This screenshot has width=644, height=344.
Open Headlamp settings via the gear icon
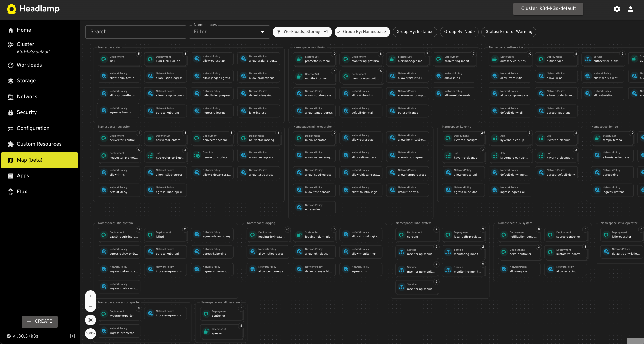617,9
